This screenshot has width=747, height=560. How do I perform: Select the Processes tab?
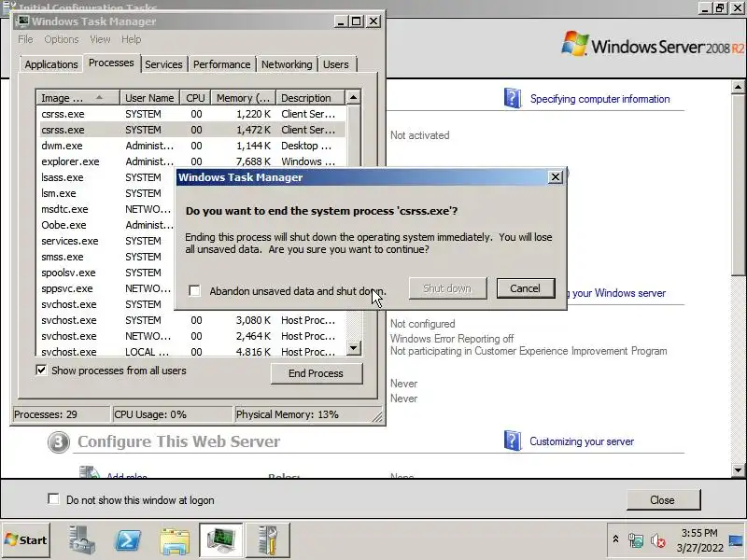(x=111, y=63)
